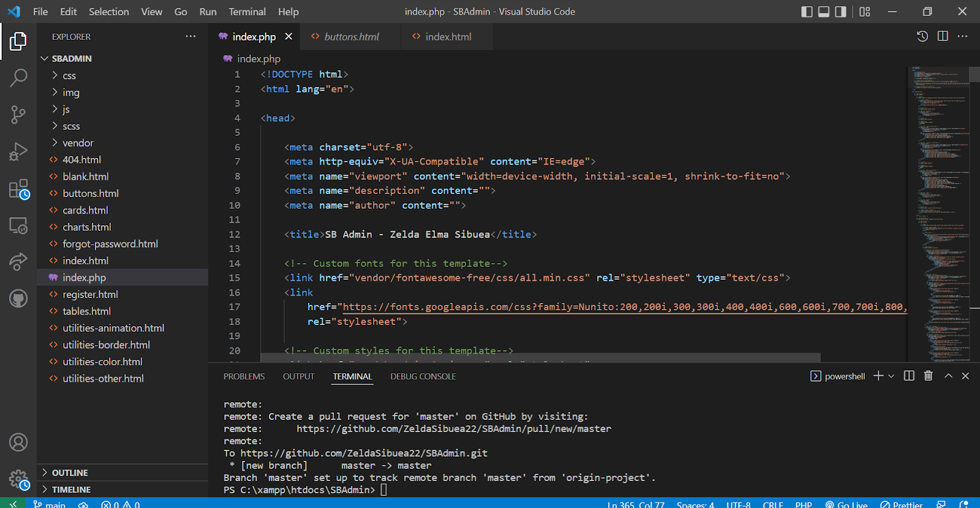
Task: Open the GitHub view in activity bar
Action: 18,299
